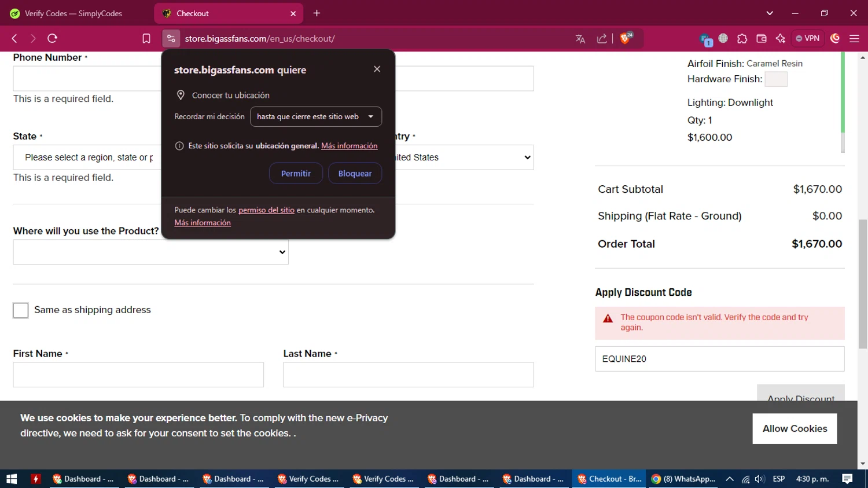The height and width of the screenshot is (488, 868).
Task: Click the discount code field with EQUINE20
Action: pos(719,359)
